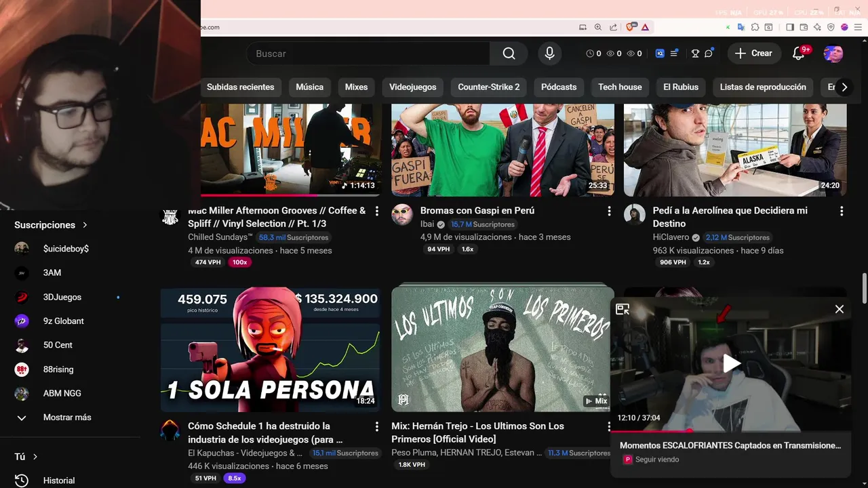This screenshot has height=488, width=868.
Task: Click the share page icon in address bar
Action: pos(613,27)
